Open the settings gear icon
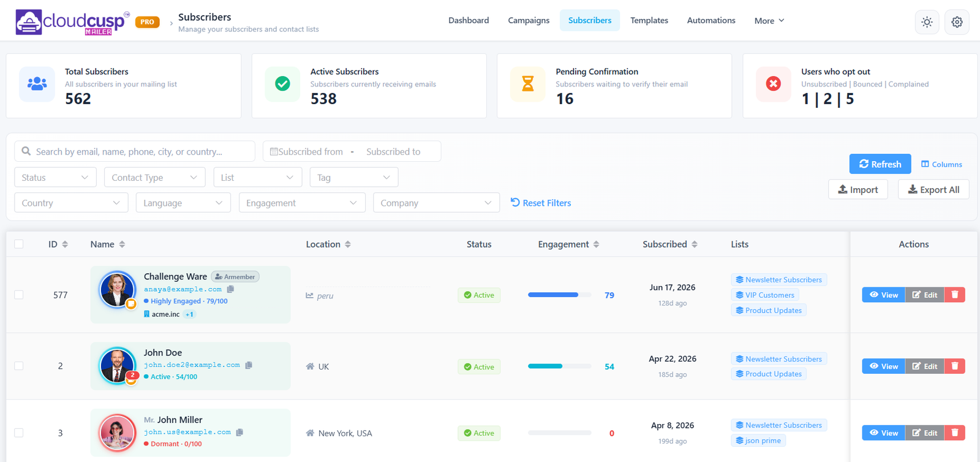The height and width of the screenshot is (462, 980). 957,22
